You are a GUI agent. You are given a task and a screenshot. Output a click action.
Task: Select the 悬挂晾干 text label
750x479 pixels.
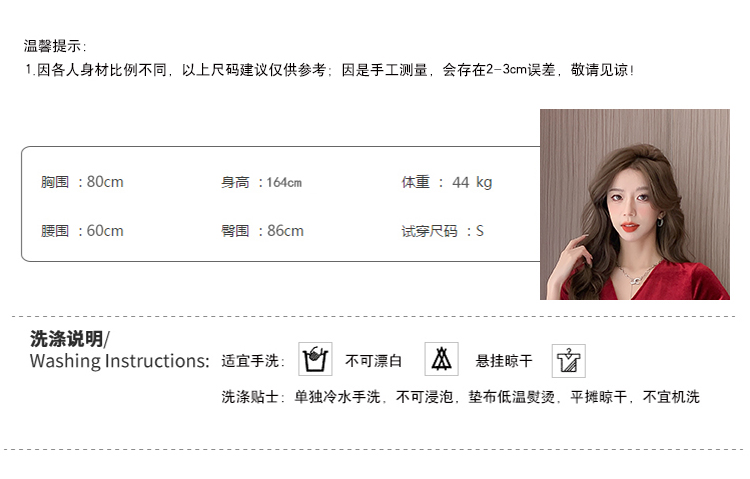[504, 361]
